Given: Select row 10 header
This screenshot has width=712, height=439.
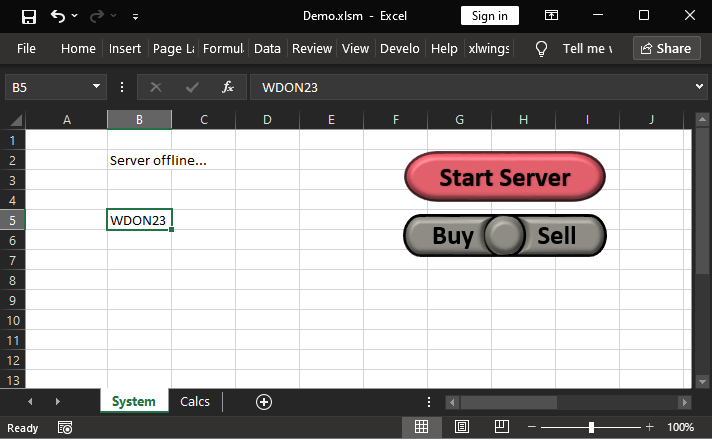Looking at the screenshot, I should (x=12, y=321).
